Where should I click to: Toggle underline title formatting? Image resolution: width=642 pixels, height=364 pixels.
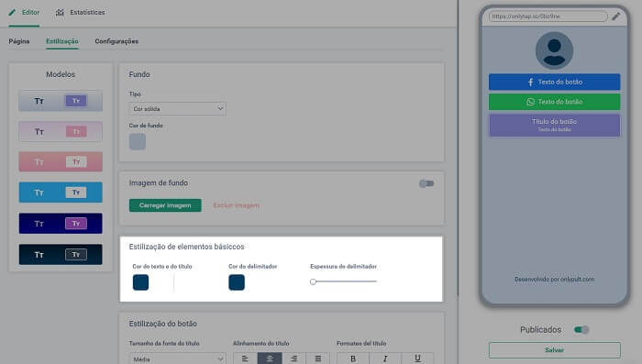click(x=417, y=358)
